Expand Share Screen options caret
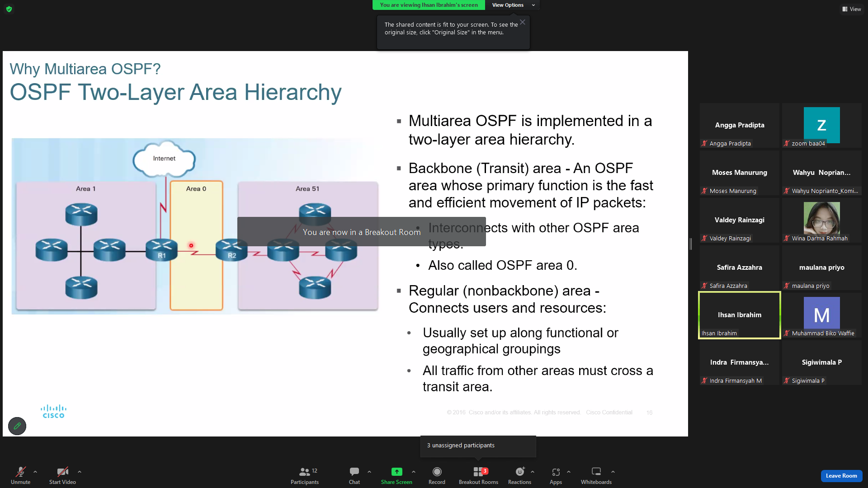This screenshot has width=868, height=488. point(414,472)
